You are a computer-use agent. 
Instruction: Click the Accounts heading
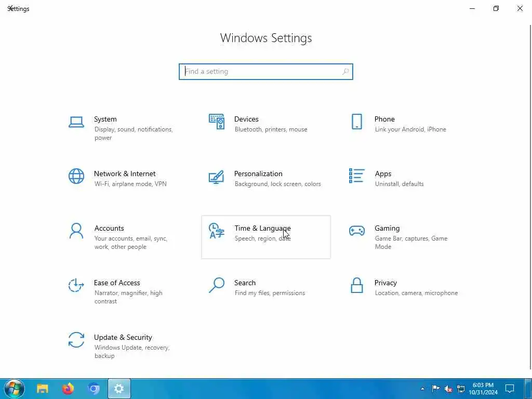coord(109,229)
